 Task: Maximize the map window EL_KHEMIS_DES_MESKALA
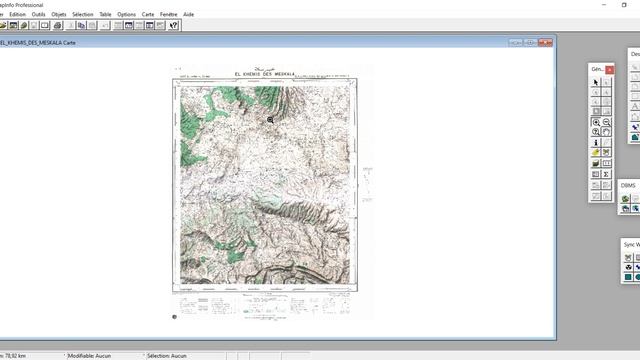coord(530,42)
